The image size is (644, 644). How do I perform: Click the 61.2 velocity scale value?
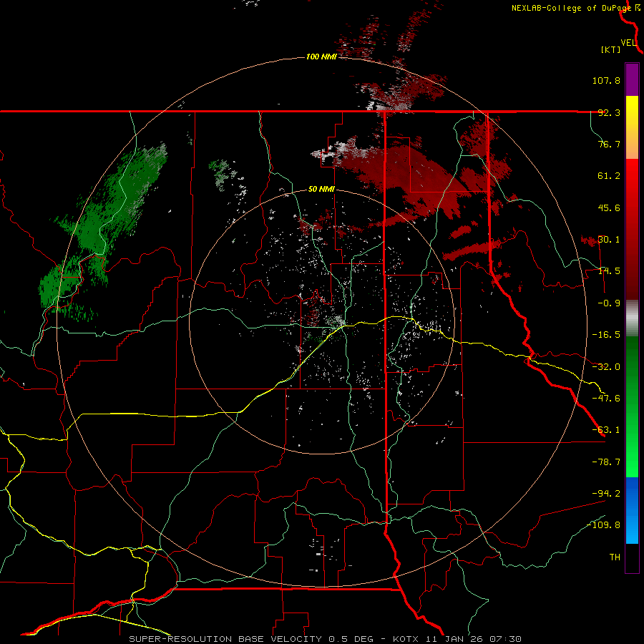click(x=609, y=176)
